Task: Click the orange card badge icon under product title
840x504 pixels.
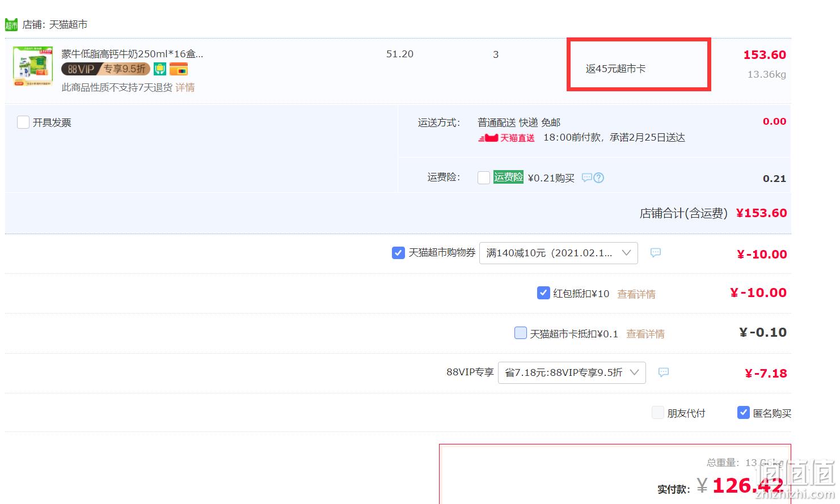Action: pyautogui.click(x=179, y=69)
